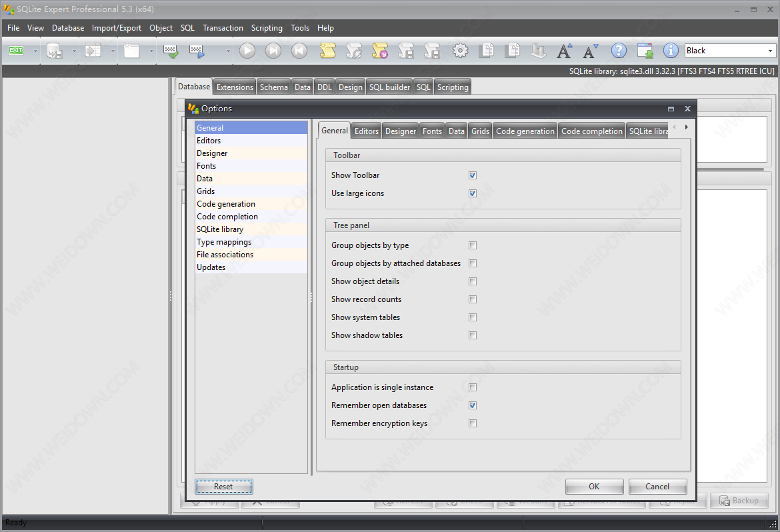
Task: Open the Transaction menu
Action: click(x=223, y=28)
